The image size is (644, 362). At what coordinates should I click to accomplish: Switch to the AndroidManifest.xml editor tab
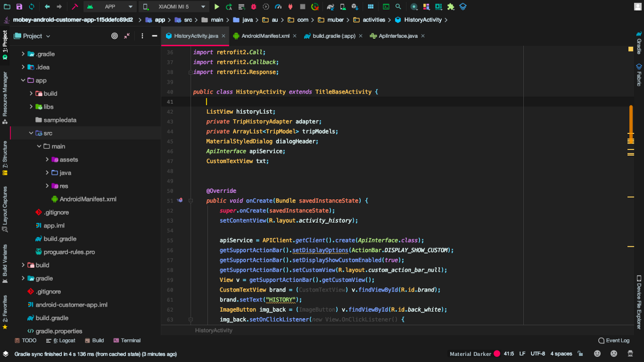pyautogui.click(x=265, y=36)
